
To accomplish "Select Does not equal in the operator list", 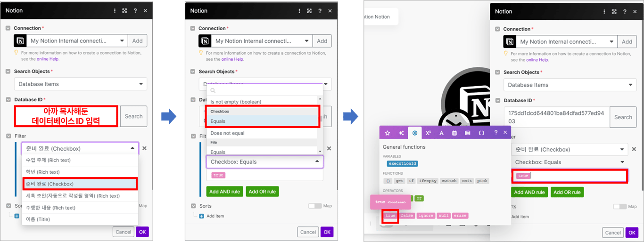I will pyautogui.click(x=262, y=133).
